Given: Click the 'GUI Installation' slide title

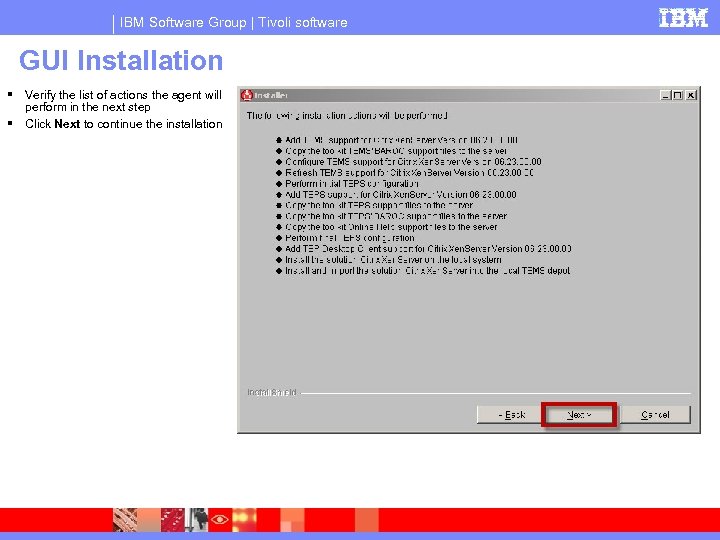Looking at the screenshot, I should click(121, 61).
